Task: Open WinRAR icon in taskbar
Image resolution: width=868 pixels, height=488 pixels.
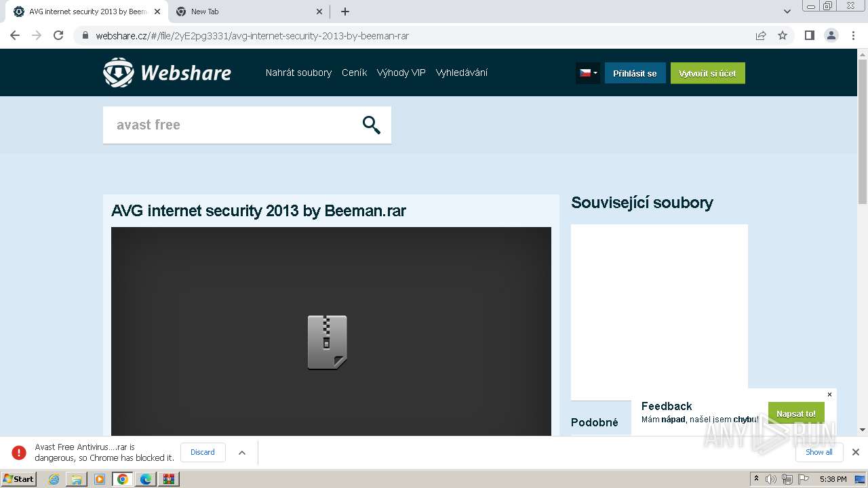Action: click(x=169, y=479)
